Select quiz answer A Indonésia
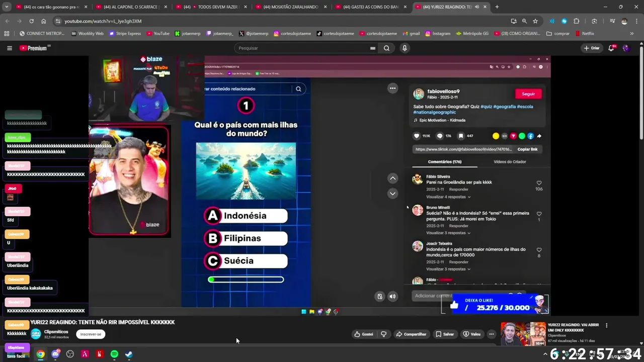This screenshot has height=362, width=644. (x=246, y=216)
